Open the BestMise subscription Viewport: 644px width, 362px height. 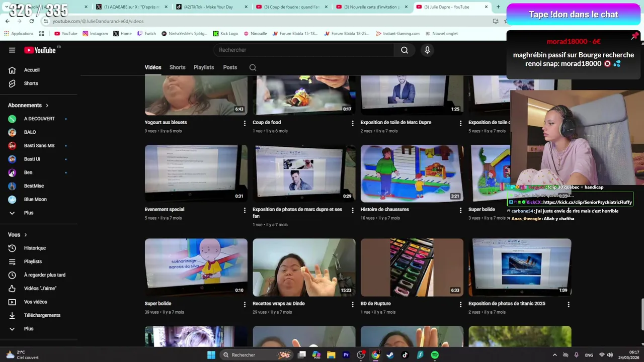[34, 186]
